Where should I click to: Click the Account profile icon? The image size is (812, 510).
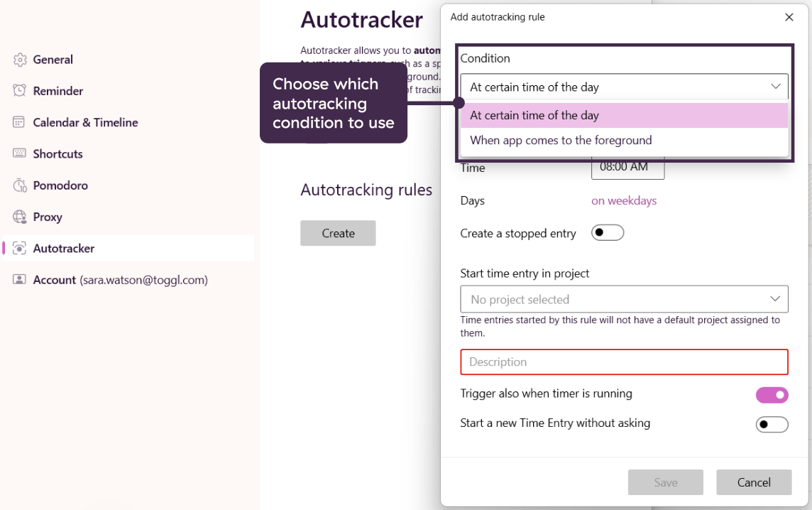coord(20,280)
